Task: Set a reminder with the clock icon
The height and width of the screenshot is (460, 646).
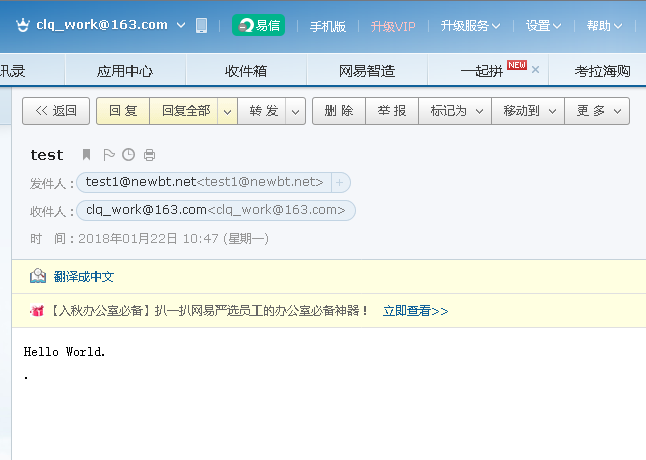Action: pyautogui.click(x=129, y=155)
